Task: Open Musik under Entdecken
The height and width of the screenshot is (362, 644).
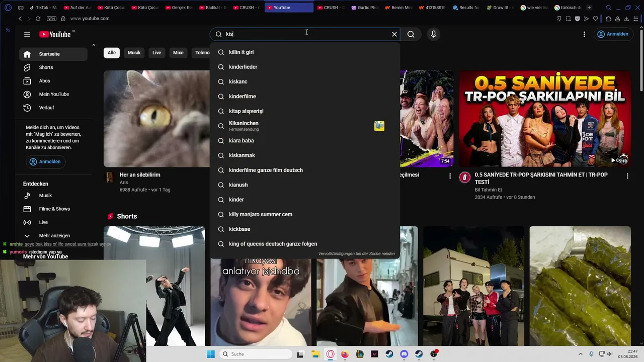Action: pyautogui.click(x=54, y=196)
